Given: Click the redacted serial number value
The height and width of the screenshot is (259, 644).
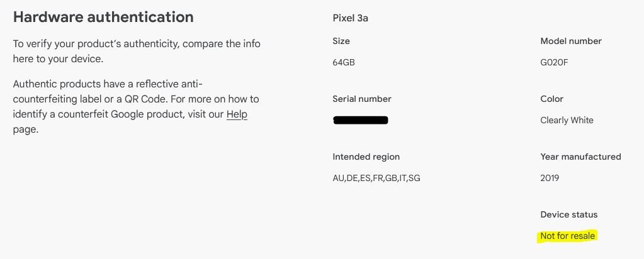Looking at the screenshot, I should (x=361, y=120).
